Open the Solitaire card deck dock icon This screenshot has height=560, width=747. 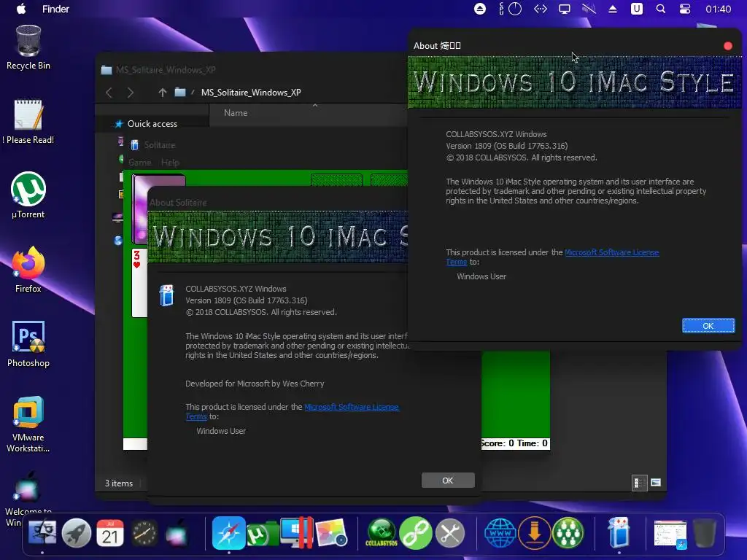pos(619,532)
